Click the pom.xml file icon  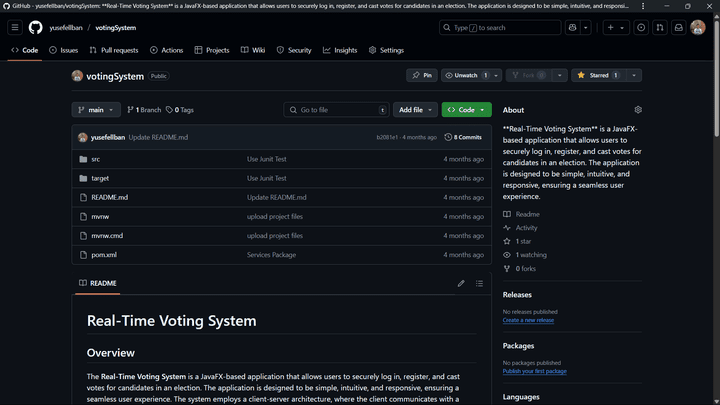83,255
